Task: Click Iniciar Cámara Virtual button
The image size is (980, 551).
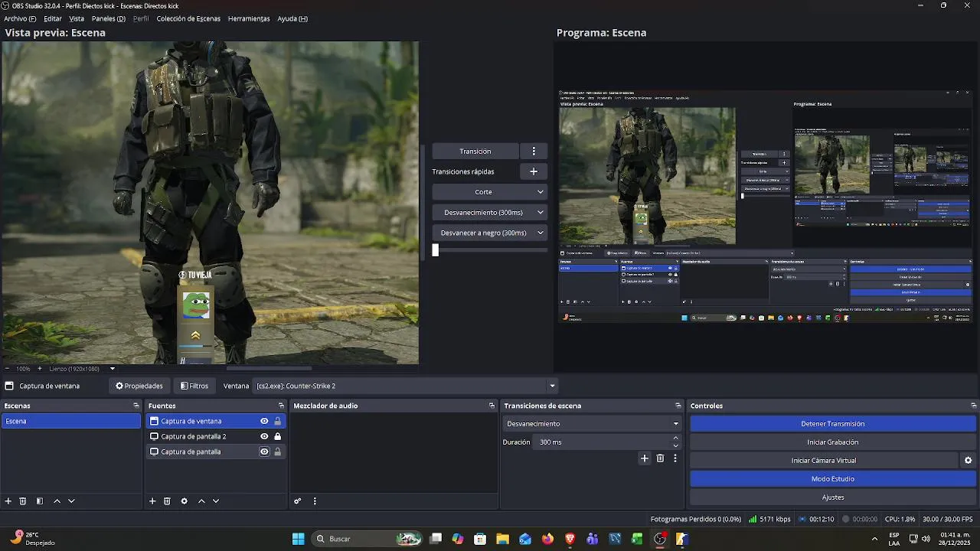Action: click(x=824, y=461)
